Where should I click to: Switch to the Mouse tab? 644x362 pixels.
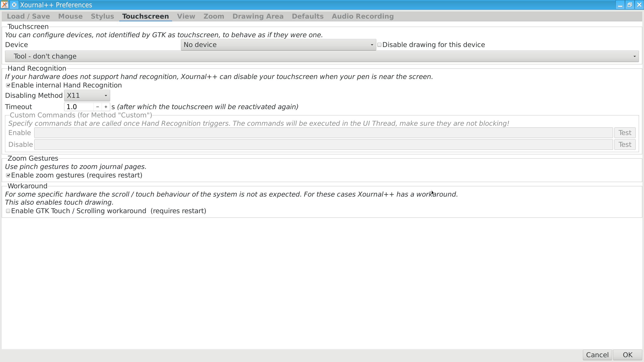pos(70,16)
